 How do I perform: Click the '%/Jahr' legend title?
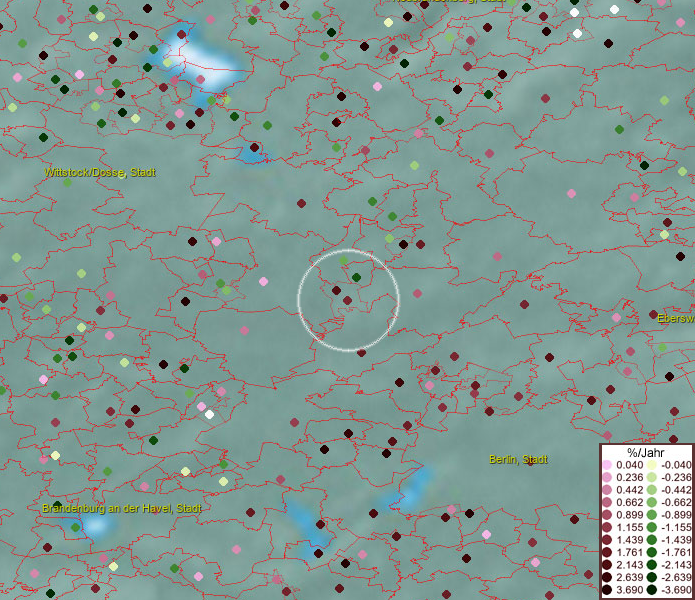(x=646, y=452)
